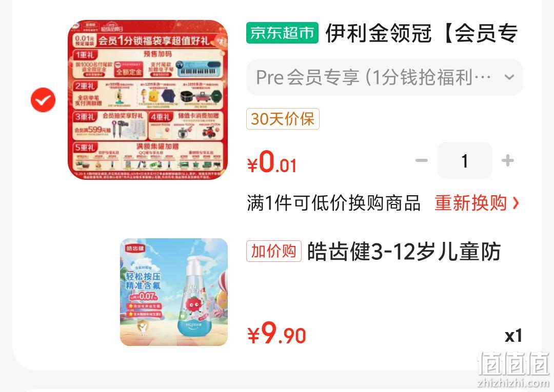Tap the ¥0.01 price
554x392 pixels.
pos(272,161)
